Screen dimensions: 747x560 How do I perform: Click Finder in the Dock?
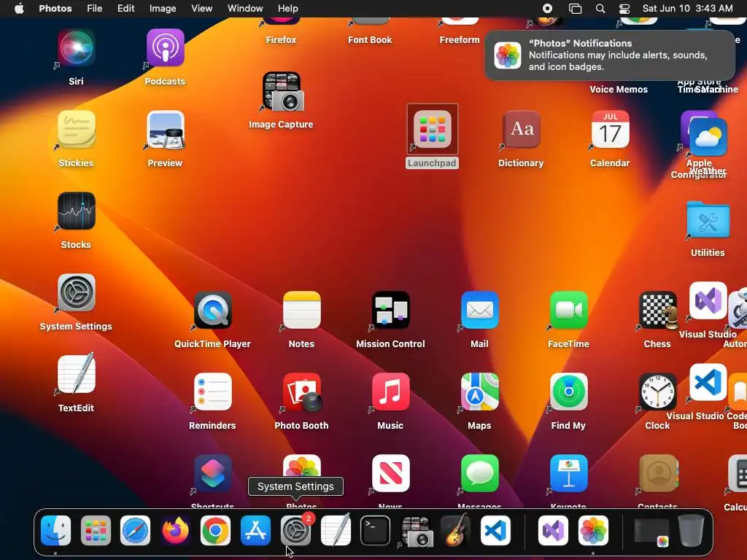pyautogui.click(x=55, y=531)
